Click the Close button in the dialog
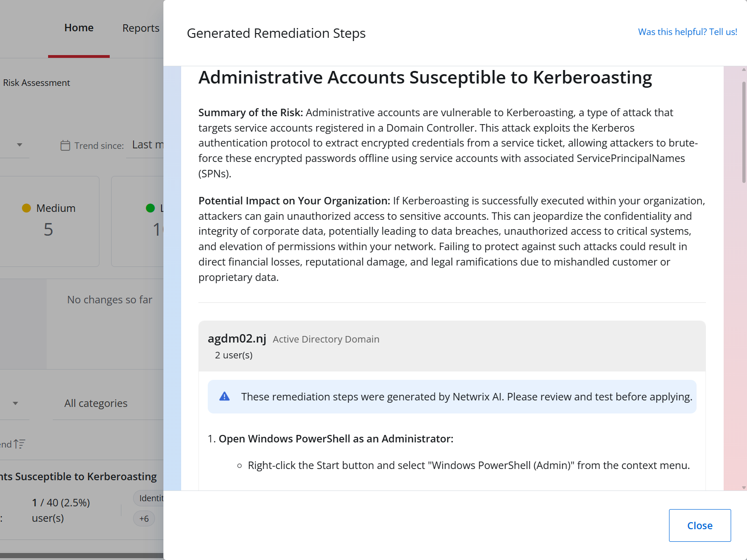The height and width of the screenshot is (560, 747). point(699,525)
